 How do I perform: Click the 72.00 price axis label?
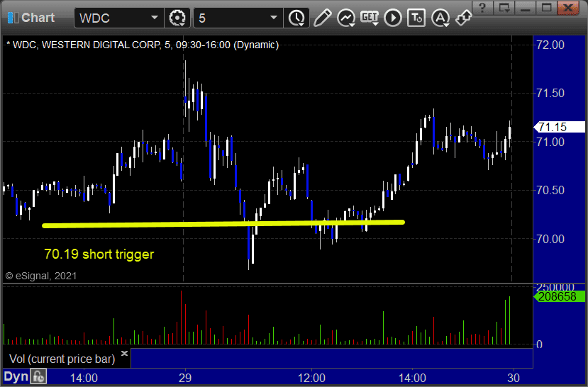[x=550, y=45]
